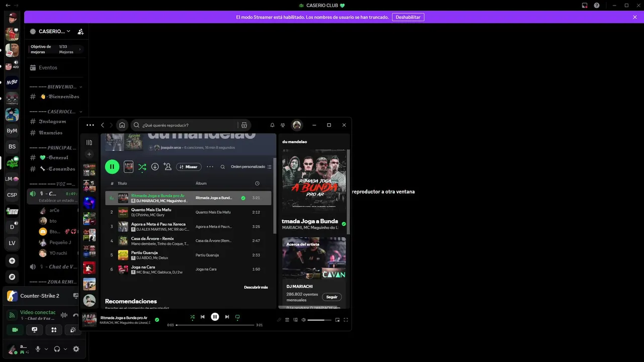
Task: Collapse CASERIOCL category
Action: coord(55,112)
